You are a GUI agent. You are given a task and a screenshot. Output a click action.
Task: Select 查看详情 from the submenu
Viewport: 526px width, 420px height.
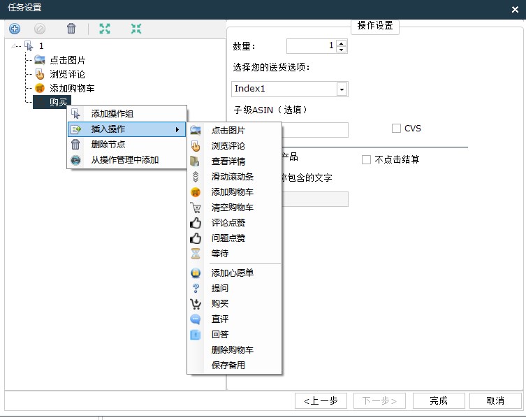coord(234,161)
